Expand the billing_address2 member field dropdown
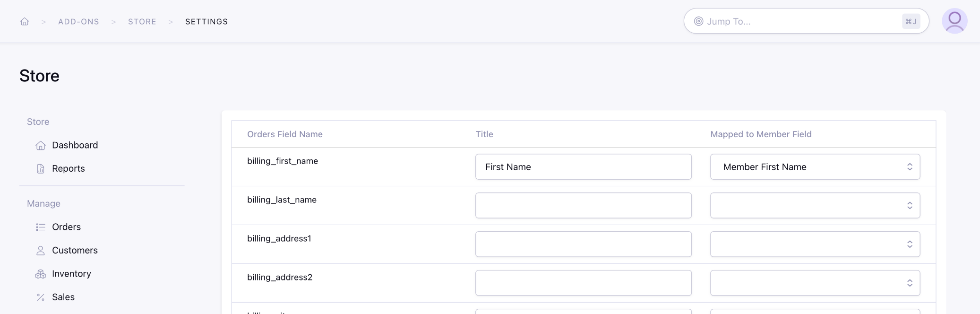Viewport: 980px width, 314px height. point(815,283)
